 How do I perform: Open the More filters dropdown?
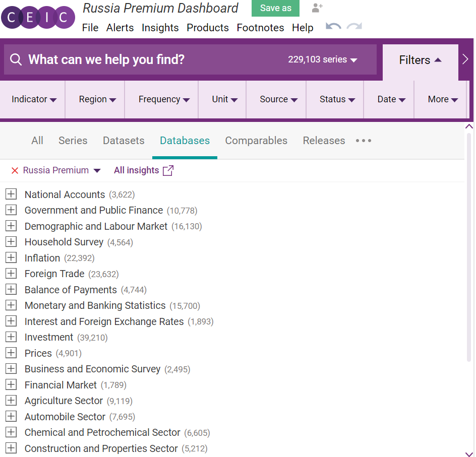point(443,99)
